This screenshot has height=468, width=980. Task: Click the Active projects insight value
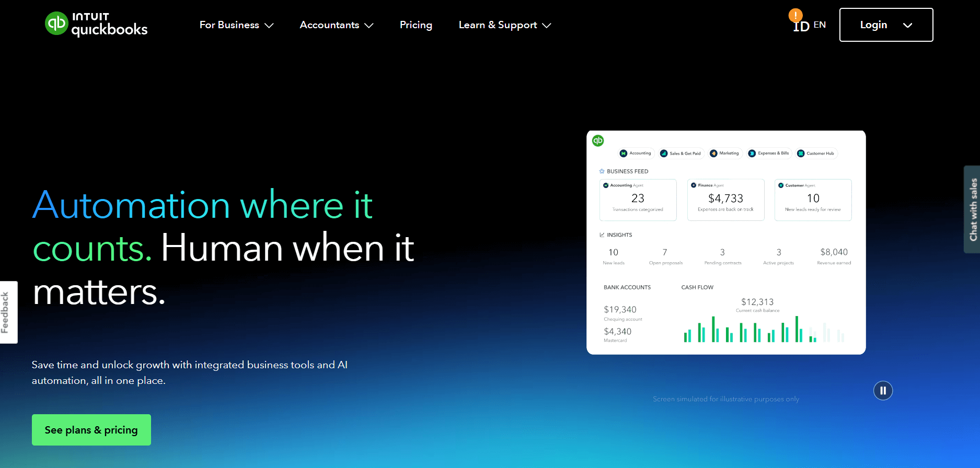point(779,252)
